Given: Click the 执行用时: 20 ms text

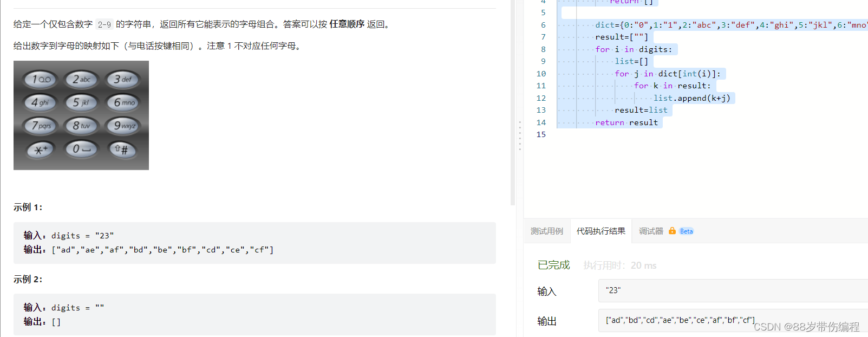Looking at the screenshot, I should 620,265.
